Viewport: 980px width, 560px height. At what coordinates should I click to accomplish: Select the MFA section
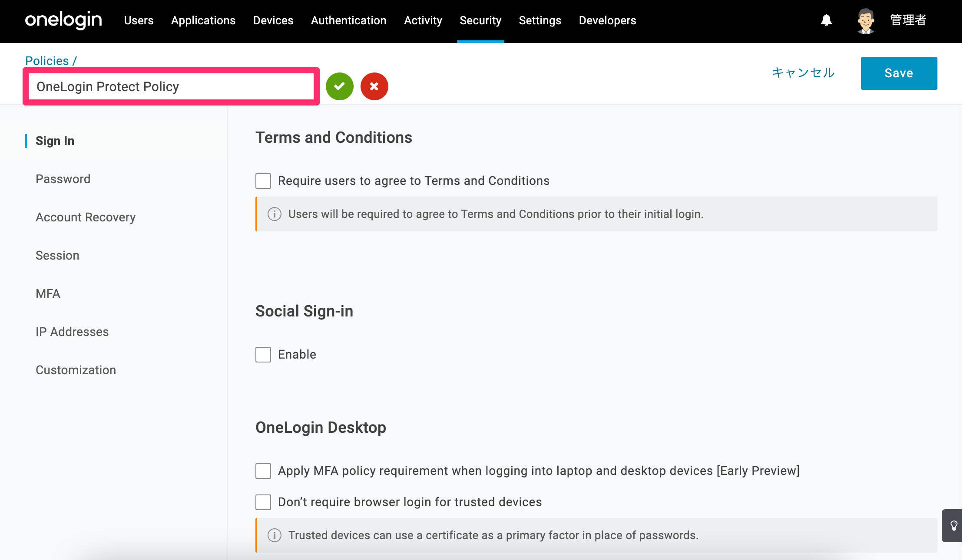click(48, 294)
